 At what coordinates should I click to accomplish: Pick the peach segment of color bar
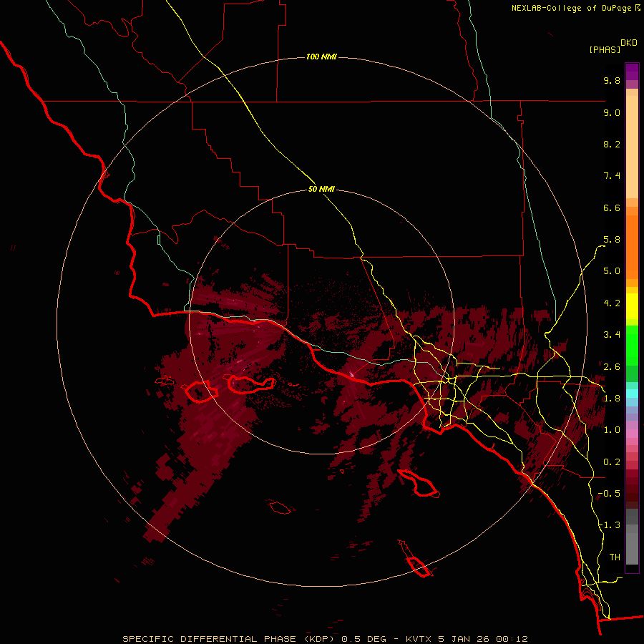pos(632,147)
